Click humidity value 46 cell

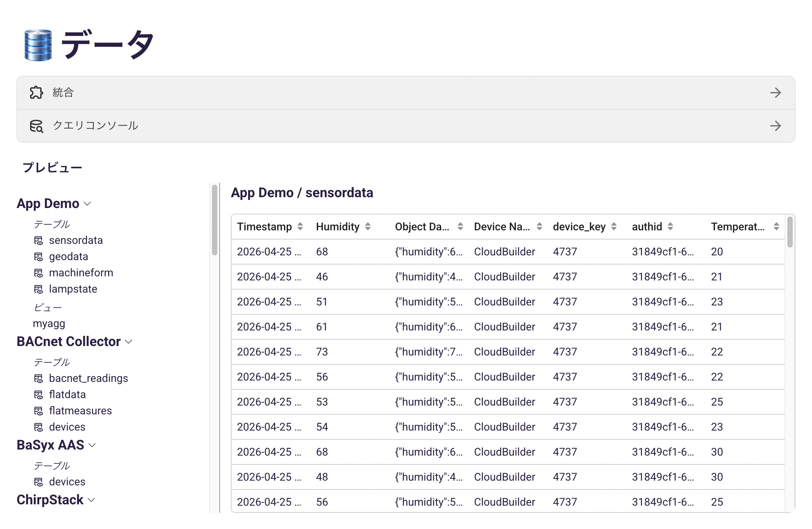322,277
